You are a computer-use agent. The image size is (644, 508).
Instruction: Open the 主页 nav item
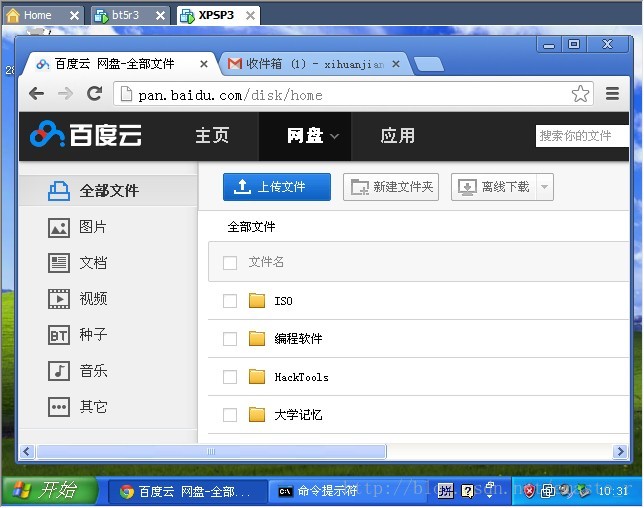tap(212, 136)
